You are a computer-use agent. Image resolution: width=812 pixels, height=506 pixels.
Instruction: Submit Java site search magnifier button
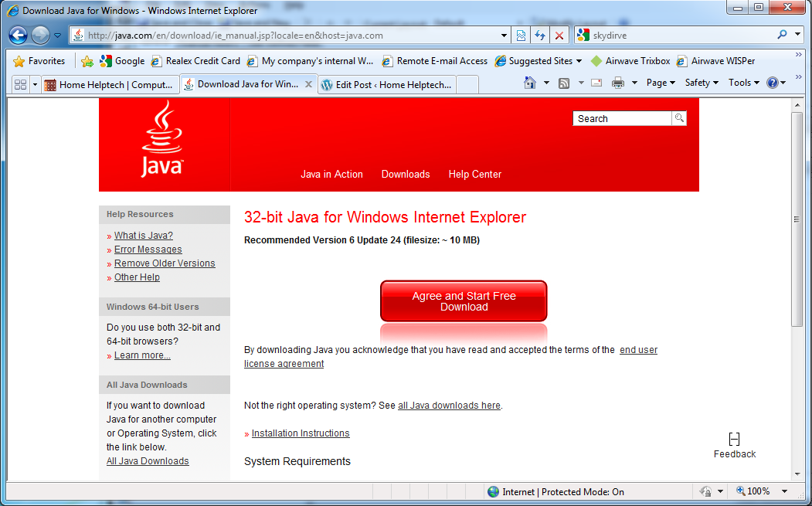tap(679, 119)
